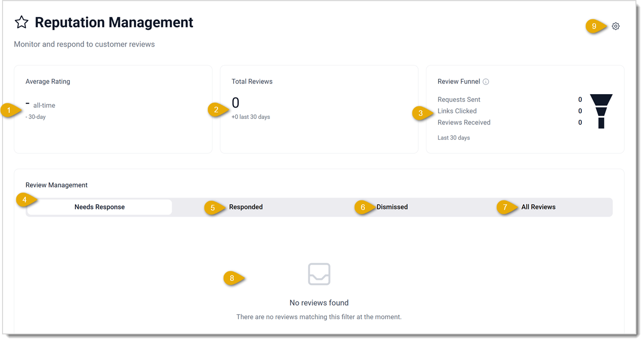The width and height of the screenshot is (644, 342).
Task: Click the Requests Sent label
Action: tap(459, 100)
